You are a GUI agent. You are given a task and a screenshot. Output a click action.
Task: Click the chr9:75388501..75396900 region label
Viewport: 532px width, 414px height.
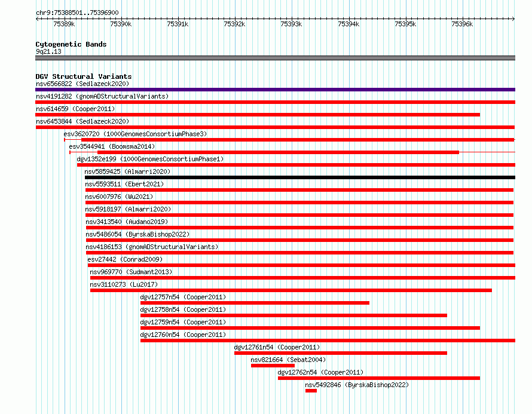pos(77,13)
